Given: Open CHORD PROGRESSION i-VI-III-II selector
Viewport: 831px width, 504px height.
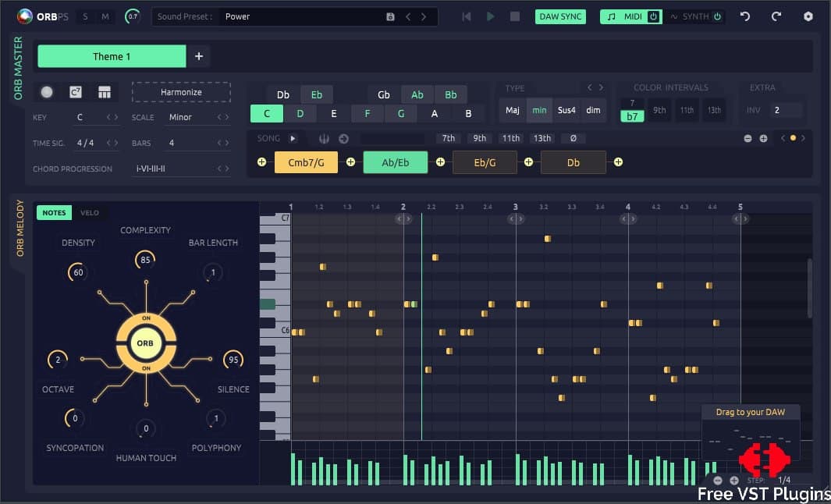Looking at the screenshot, I should point(181,169).
